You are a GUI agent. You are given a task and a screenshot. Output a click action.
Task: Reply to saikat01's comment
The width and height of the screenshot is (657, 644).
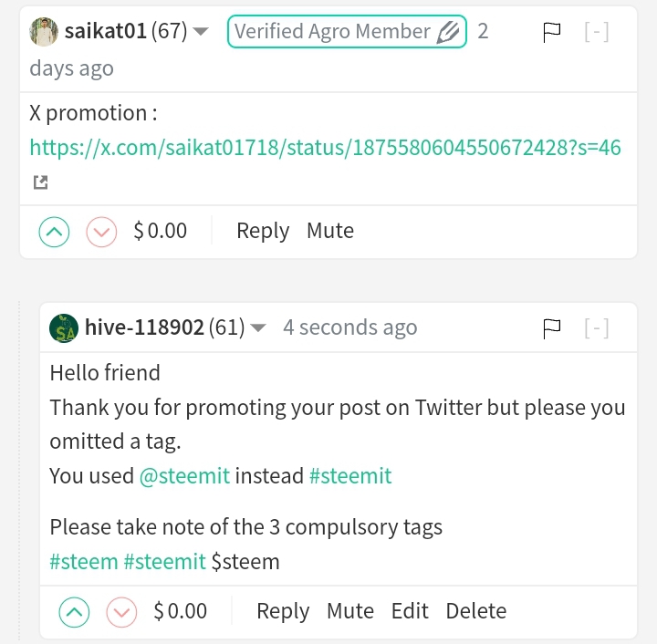click(262, 232)
